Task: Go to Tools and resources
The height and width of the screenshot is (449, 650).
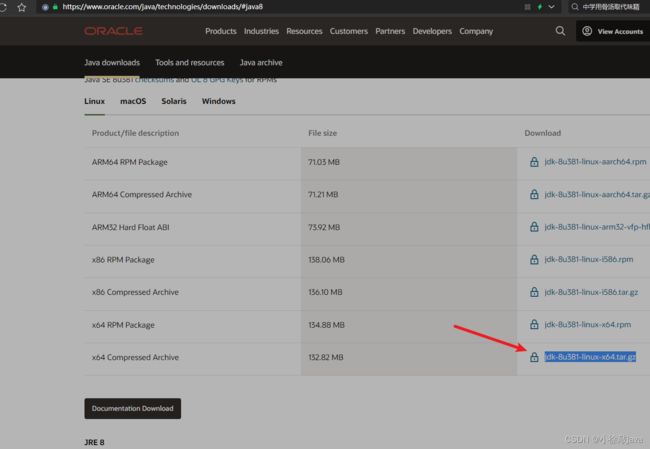Action: click(x=189, y=63)
